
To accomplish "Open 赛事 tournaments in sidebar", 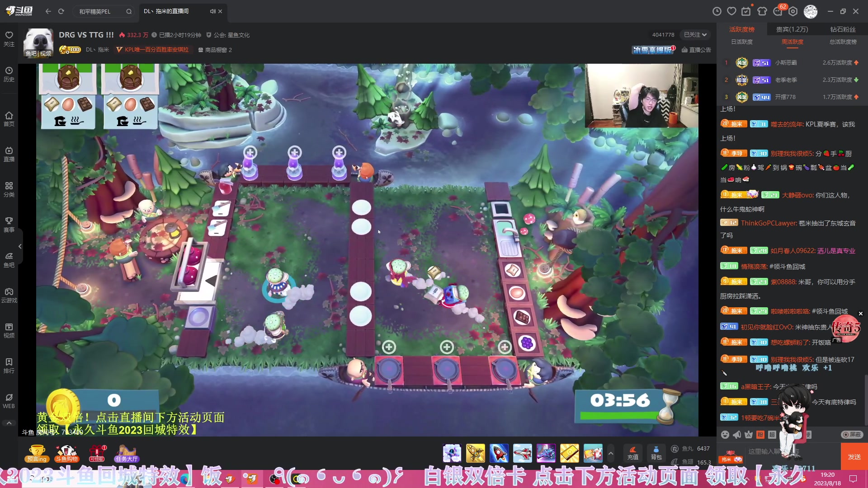I will 9,225.
